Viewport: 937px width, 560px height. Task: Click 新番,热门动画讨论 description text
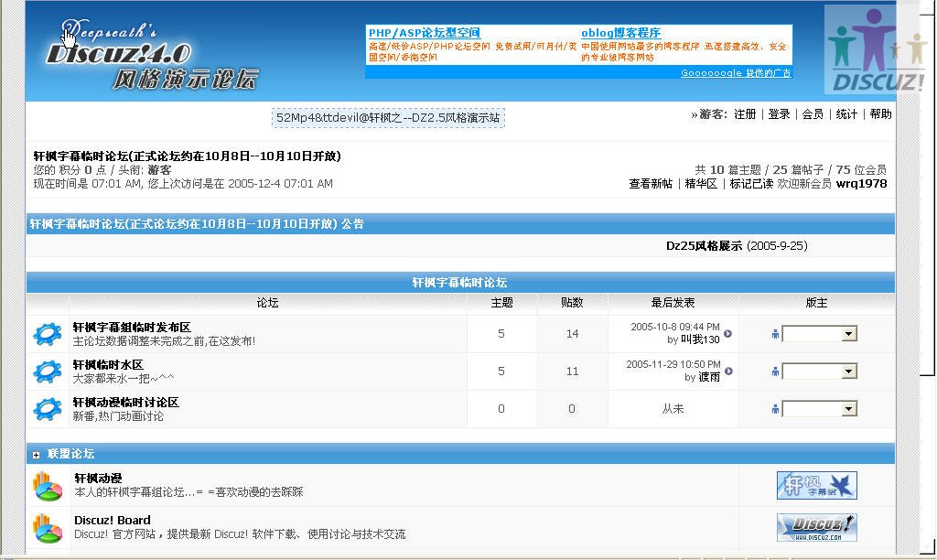tap(118, 416)
